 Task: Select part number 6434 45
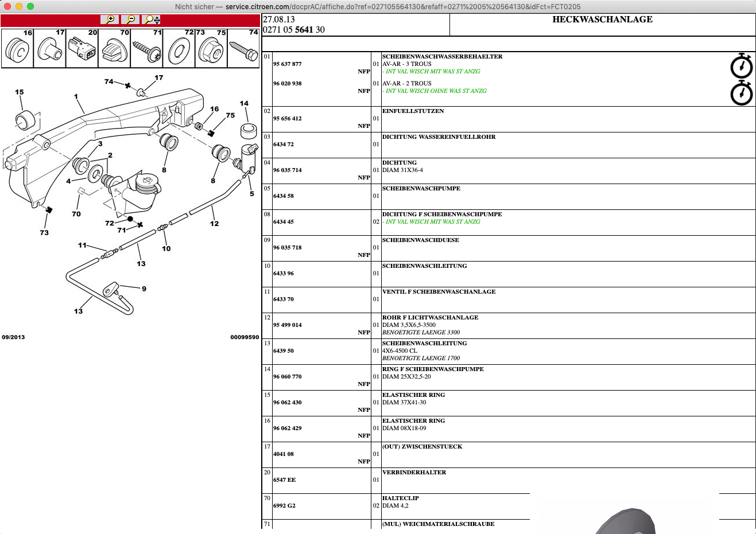tap(284, 221)
